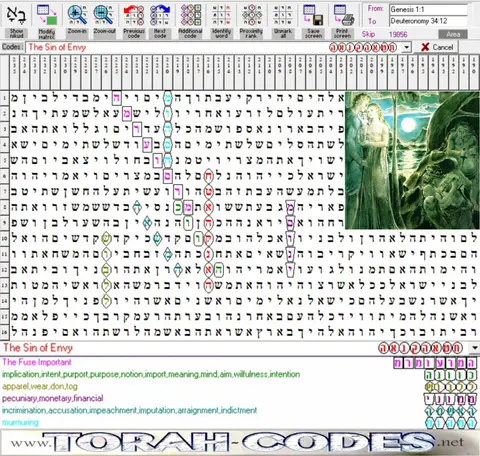The height and width of the screenshot is (456, 480).
Task: Click the Print screen icon
Action: pos(343,15)
